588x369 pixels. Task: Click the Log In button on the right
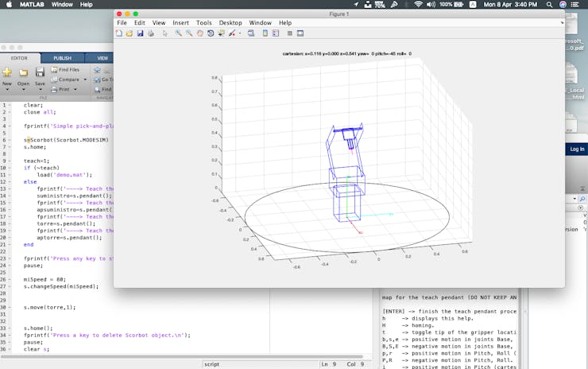click(577, 149)
